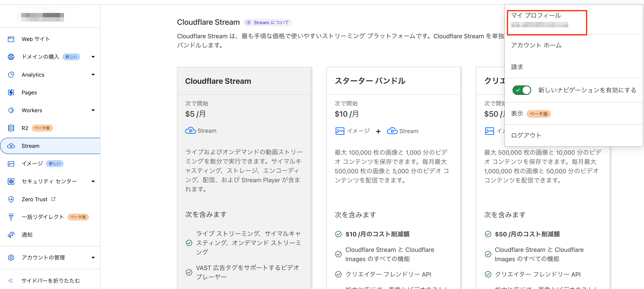
Task: Click the 一括リダイレクト funnel icon
Action: click(11, 217)
